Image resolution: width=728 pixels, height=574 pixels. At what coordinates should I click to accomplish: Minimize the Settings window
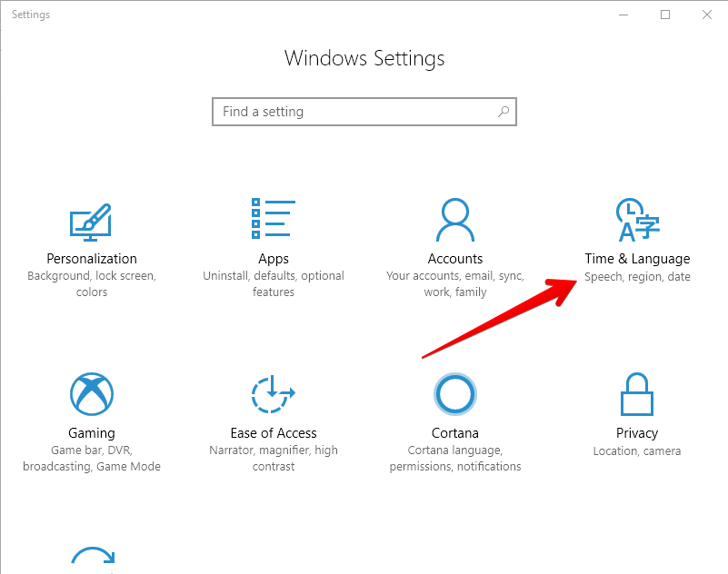coord(623,15)
